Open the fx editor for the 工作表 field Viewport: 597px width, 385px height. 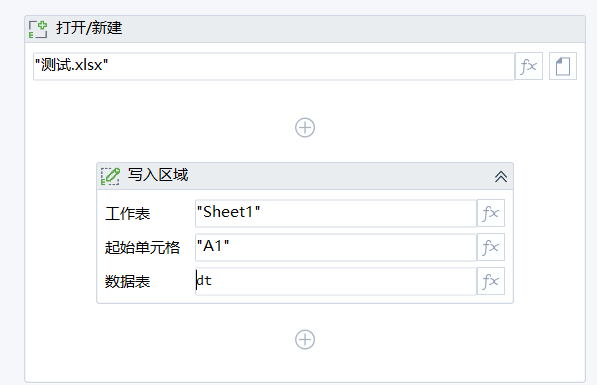pos(491,213)
